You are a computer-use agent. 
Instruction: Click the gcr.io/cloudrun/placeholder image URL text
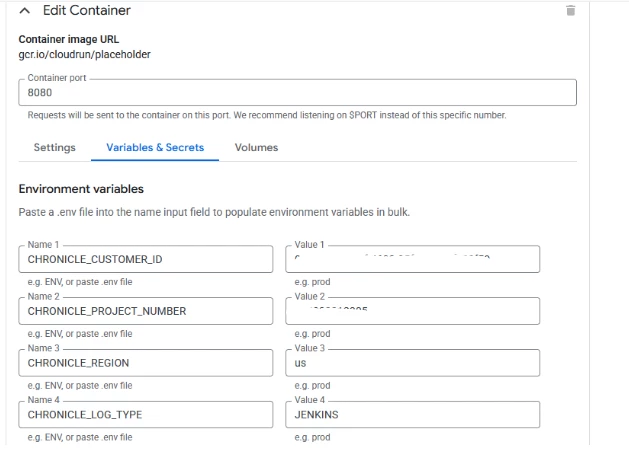[x=85, y=55]
